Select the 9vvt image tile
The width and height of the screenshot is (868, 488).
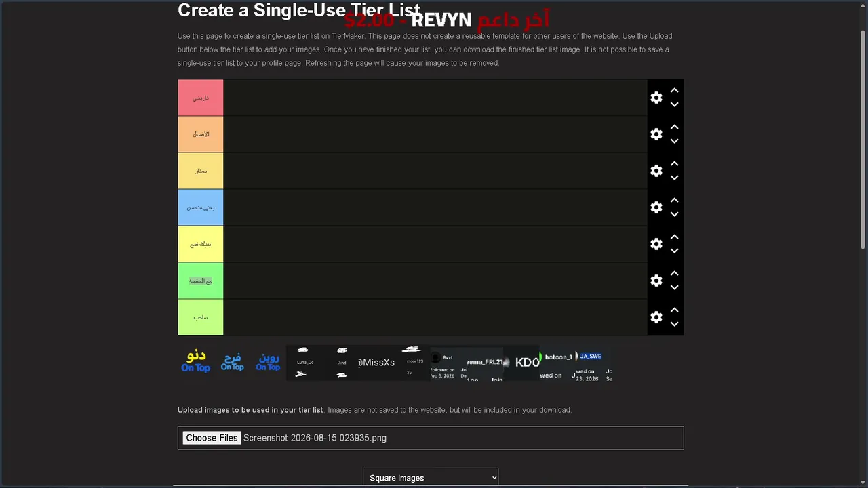point(448,363)
